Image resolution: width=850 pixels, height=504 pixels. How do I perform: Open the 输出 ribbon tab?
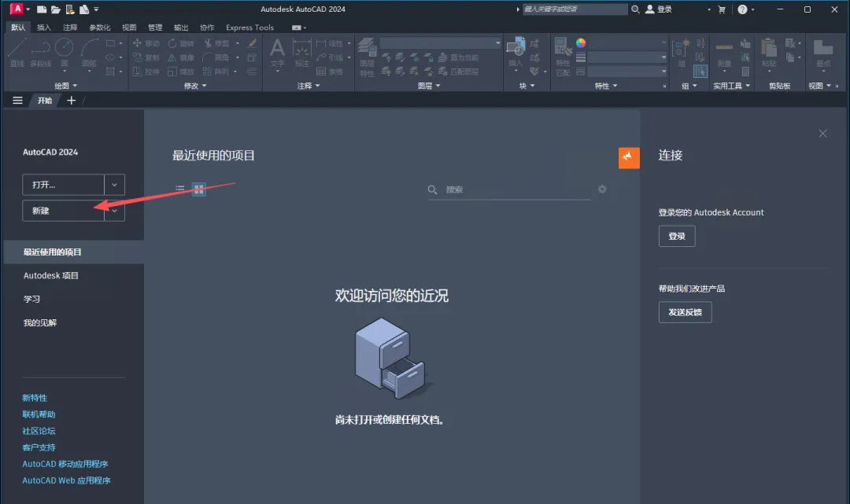(181, 27)
